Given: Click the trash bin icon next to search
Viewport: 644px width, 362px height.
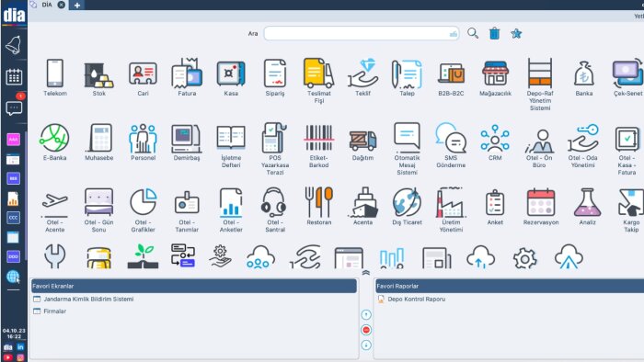Looking at the screenshot, I should tap(495, 33).
